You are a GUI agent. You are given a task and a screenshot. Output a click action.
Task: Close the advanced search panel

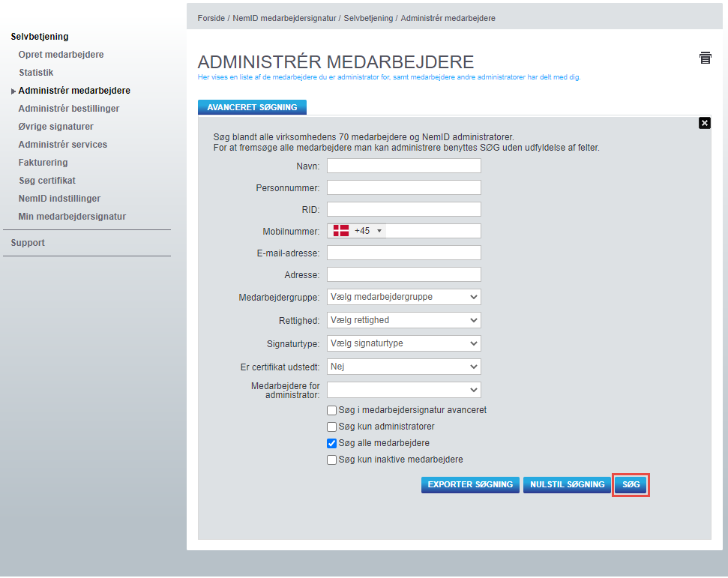[704, 123]
